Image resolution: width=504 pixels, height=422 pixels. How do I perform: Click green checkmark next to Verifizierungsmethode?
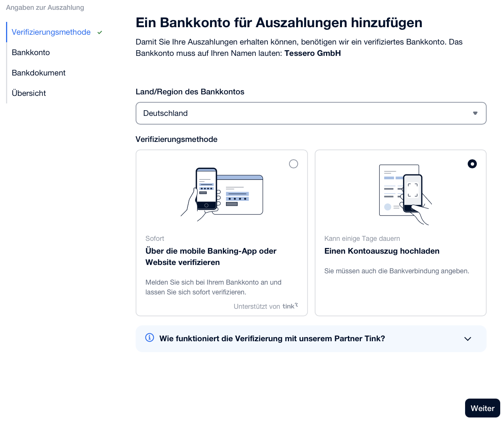pyautogui.click(x=100, y=32)
